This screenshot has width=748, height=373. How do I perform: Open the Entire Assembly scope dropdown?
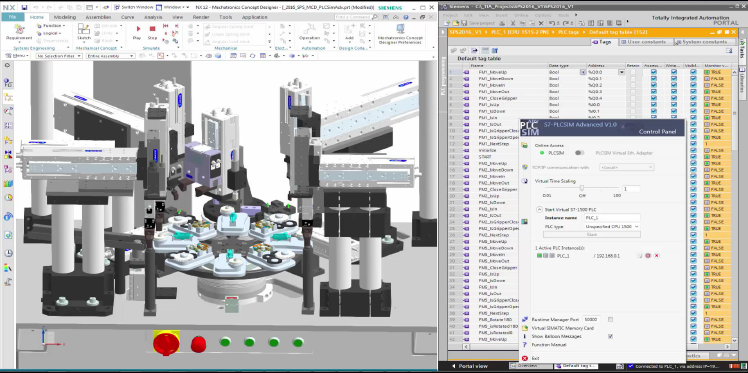[111, 56]
